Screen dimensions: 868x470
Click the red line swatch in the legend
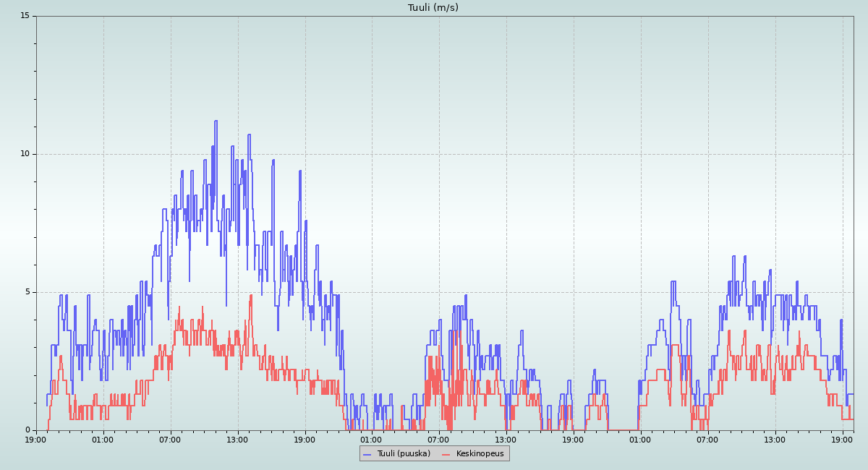[x=446, y=455]
